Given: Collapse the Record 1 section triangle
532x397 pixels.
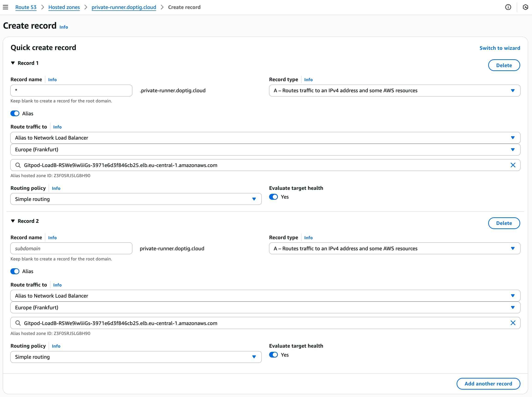Looking at the screenshot, I should pos(13,63).
